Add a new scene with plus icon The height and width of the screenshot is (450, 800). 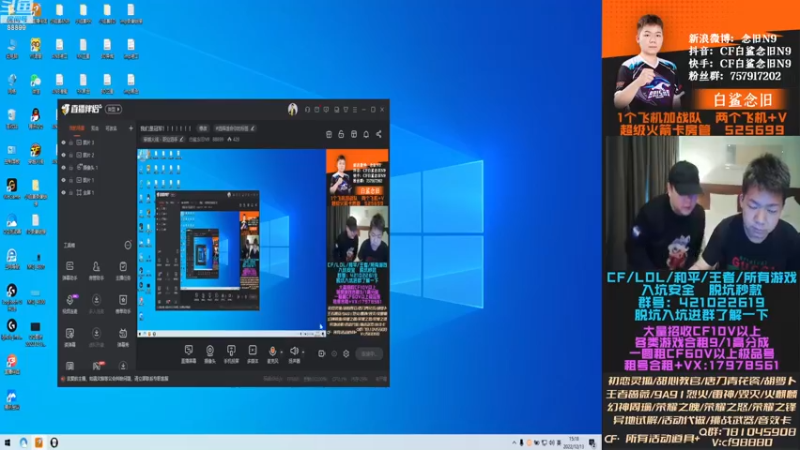click(x=131, y=128)
